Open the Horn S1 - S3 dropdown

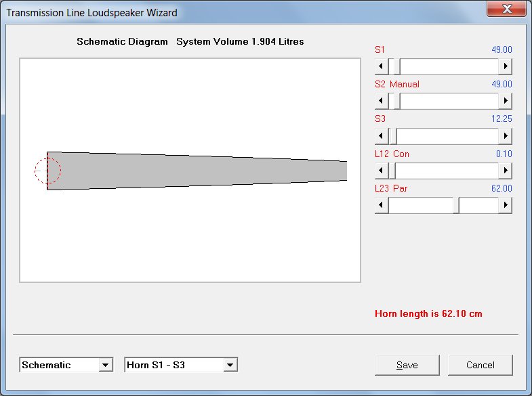click(230, 365)
